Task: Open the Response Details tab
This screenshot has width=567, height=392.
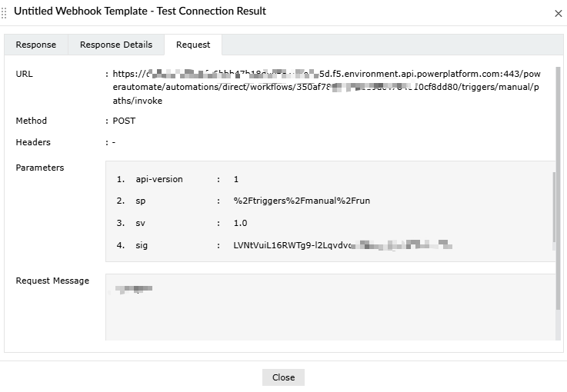Action: (116, 45)
